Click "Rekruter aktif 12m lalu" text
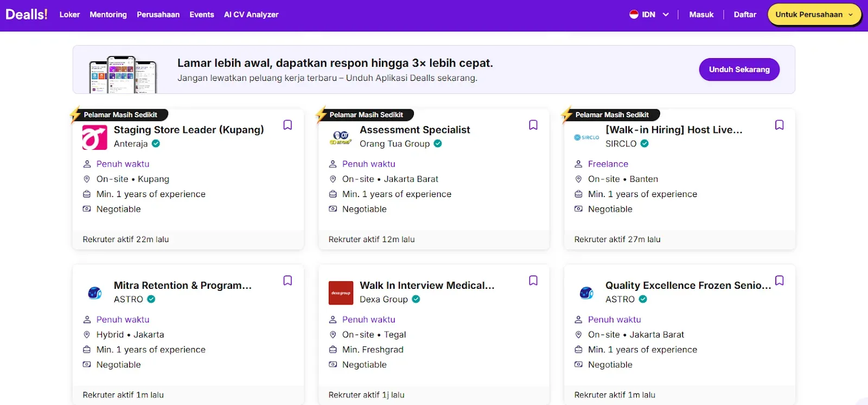 (x=372, y=239)
